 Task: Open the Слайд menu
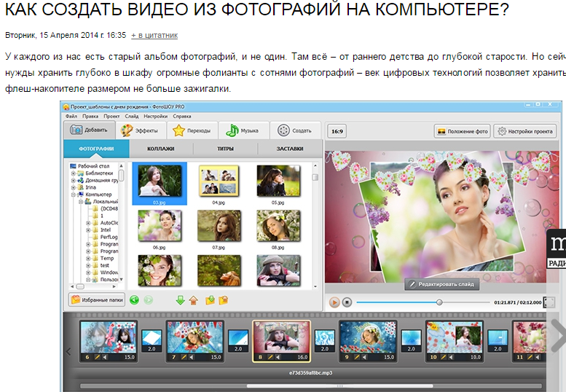[x=132, y=116]
